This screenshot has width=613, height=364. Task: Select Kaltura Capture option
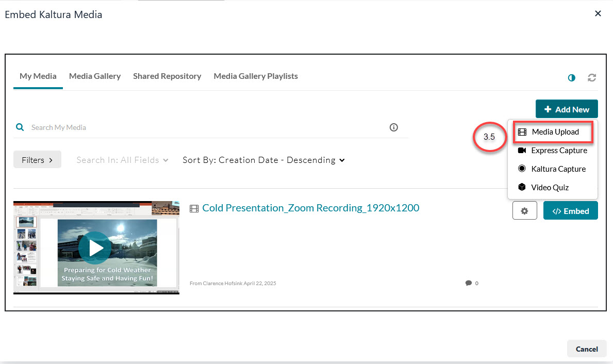558,169
